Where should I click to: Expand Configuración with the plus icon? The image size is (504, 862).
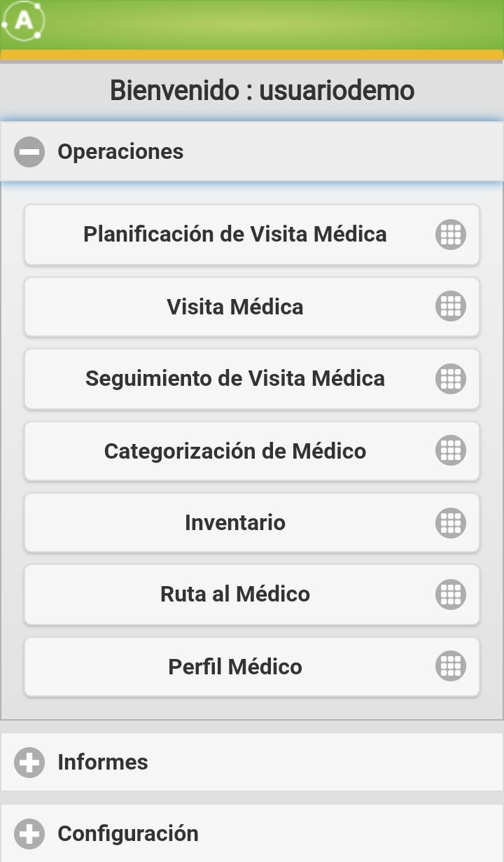point(29,834)
